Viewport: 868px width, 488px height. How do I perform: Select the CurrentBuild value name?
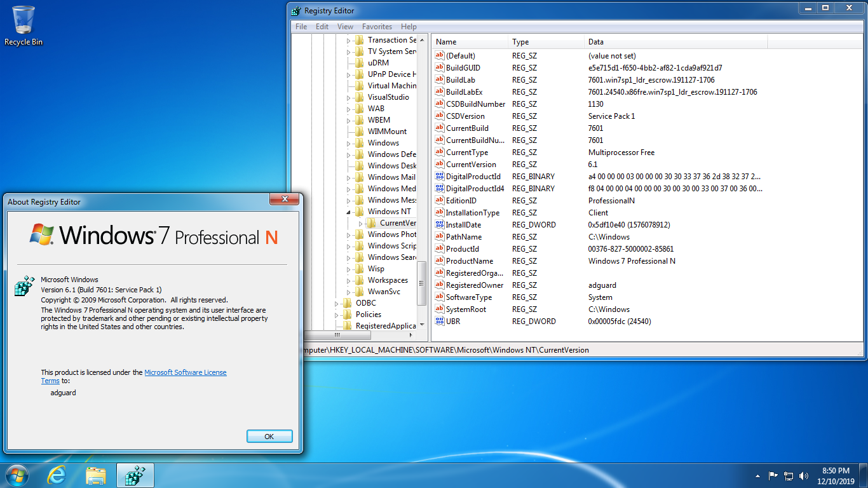pos(467,128)
